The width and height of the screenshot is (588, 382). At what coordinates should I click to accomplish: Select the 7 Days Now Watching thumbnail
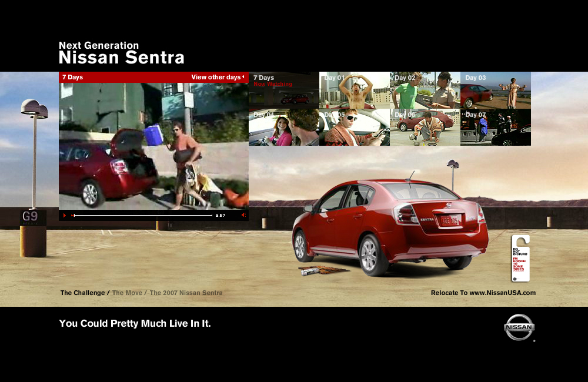(284, 90)
